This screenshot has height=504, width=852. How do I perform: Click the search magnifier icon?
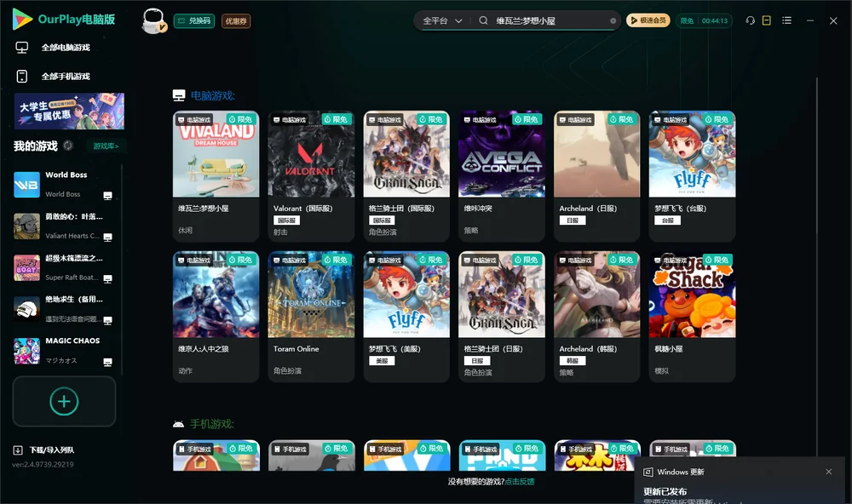tap(483, 20)
